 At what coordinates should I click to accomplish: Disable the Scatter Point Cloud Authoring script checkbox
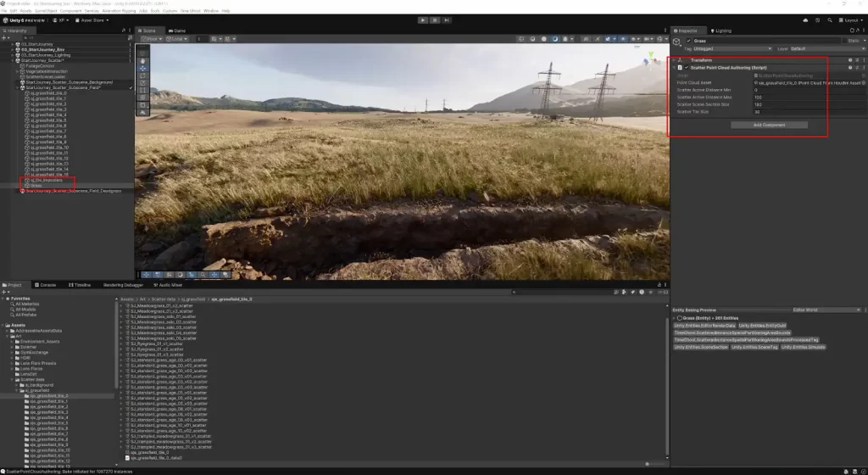tap(687, 67)
